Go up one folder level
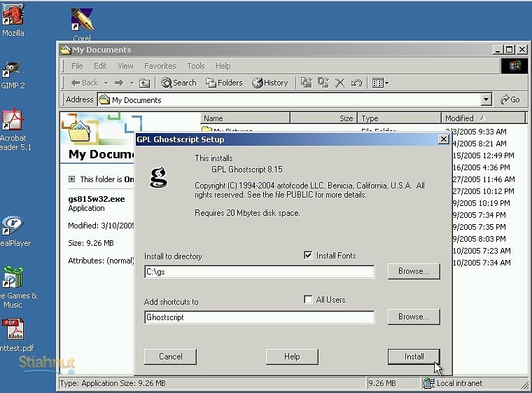The height and width of the screenshot is (393, 532). (x=144, y=83)
